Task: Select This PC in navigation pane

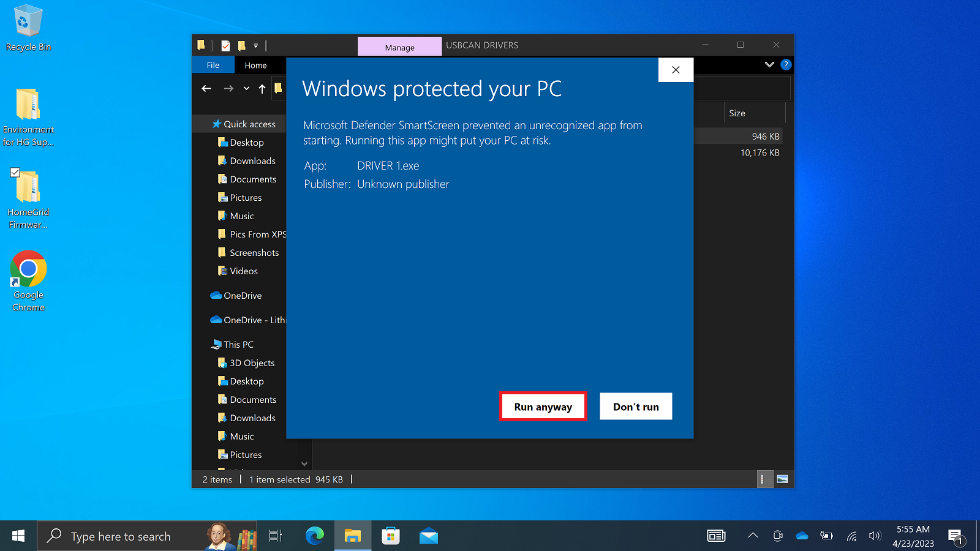Action: coord(232,344)
